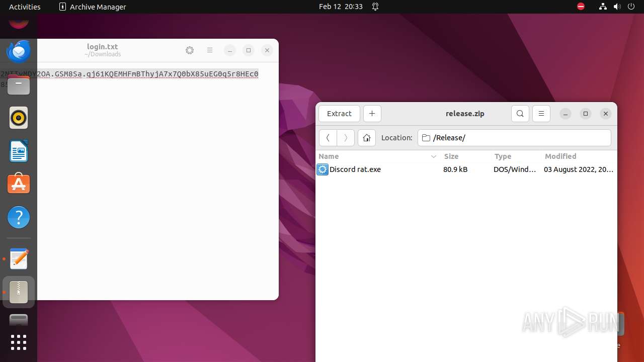The height and width of the screenshot is (362, 644).
Task: Open search in the release.zip window
Action: pyautogui.click(x=520, y=114)
